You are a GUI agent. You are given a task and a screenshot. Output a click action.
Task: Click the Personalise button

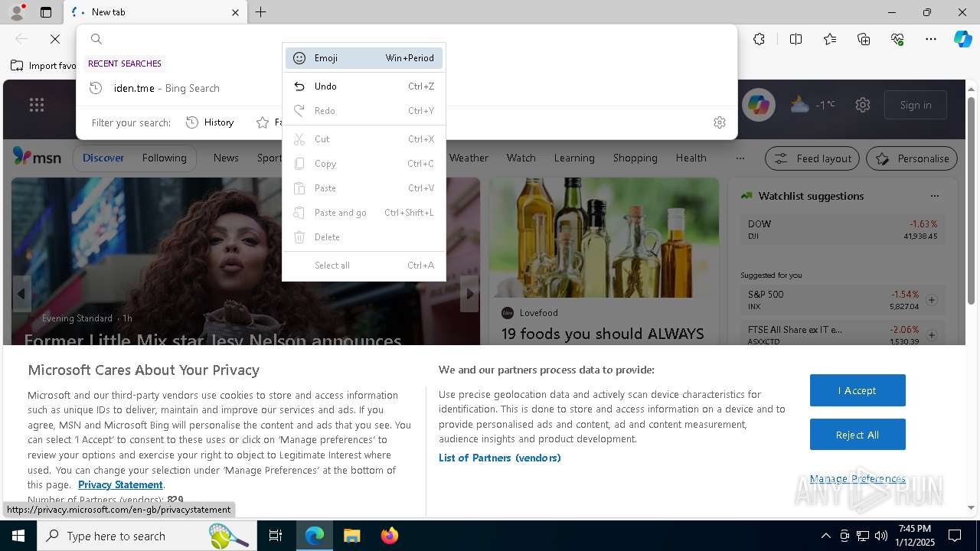pos(912,158)
